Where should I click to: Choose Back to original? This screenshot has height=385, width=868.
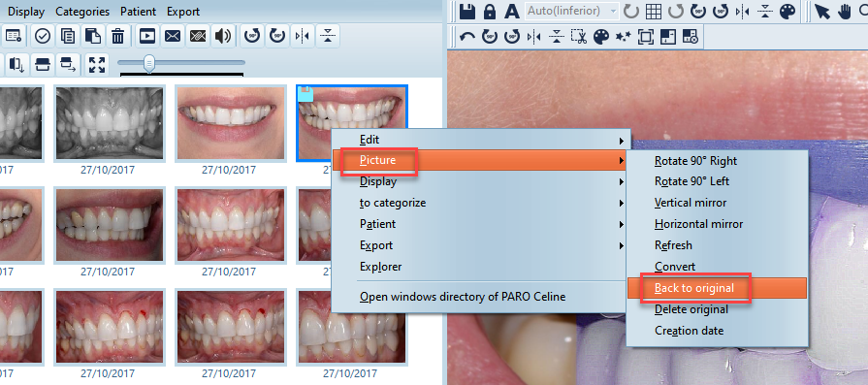[717, 288]
